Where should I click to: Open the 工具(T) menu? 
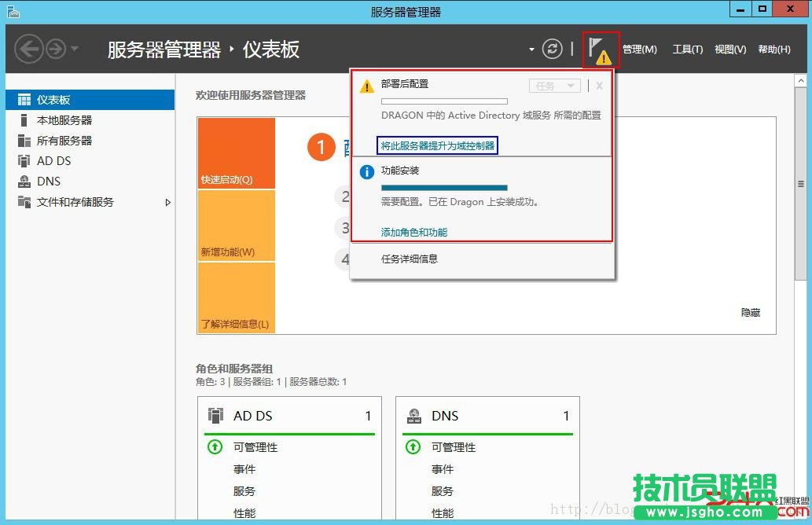[688, 49]
